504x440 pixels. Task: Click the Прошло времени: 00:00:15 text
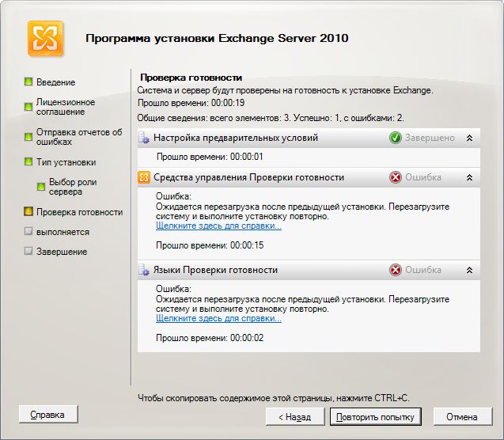[x=210, y=245]
